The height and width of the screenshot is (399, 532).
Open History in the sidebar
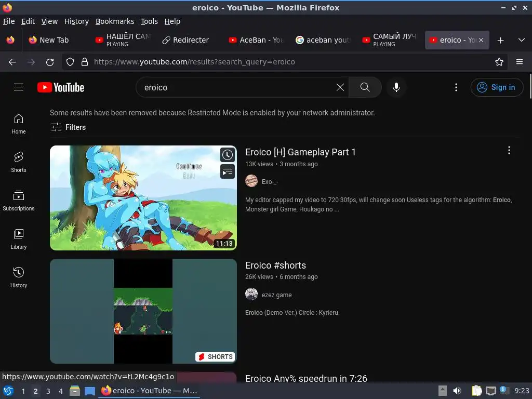(x=19, y=277)
